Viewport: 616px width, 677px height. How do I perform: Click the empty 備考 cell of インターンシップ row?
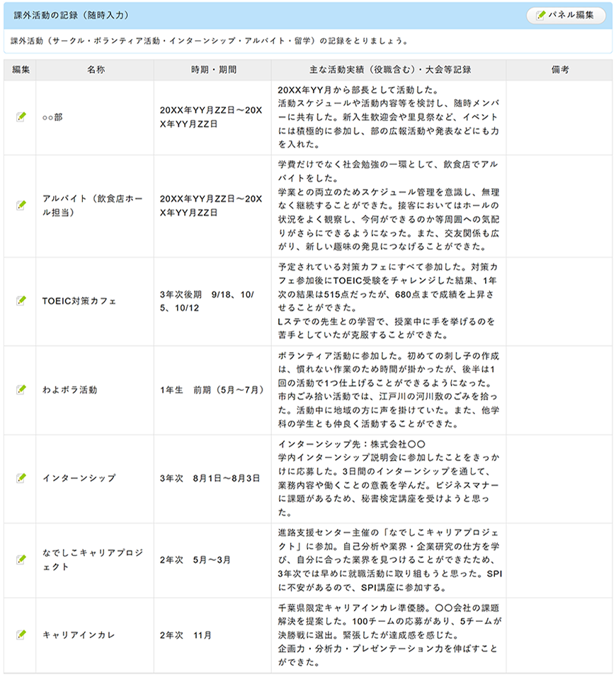click(x=559, y=479)
